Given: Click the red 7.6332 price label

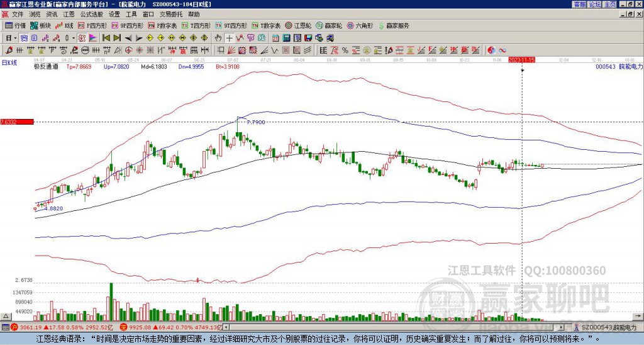Looking at the screenshot, I should point(16,122).
